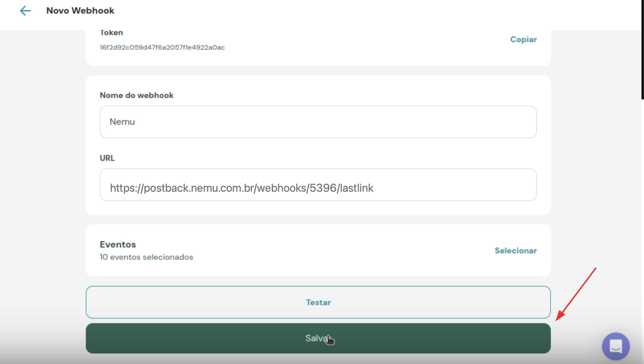Image resolution: width=644 pixels, height=364 pixels.
Task: Click the postback.nemu.com.br URL text
Action: point(241,188)
